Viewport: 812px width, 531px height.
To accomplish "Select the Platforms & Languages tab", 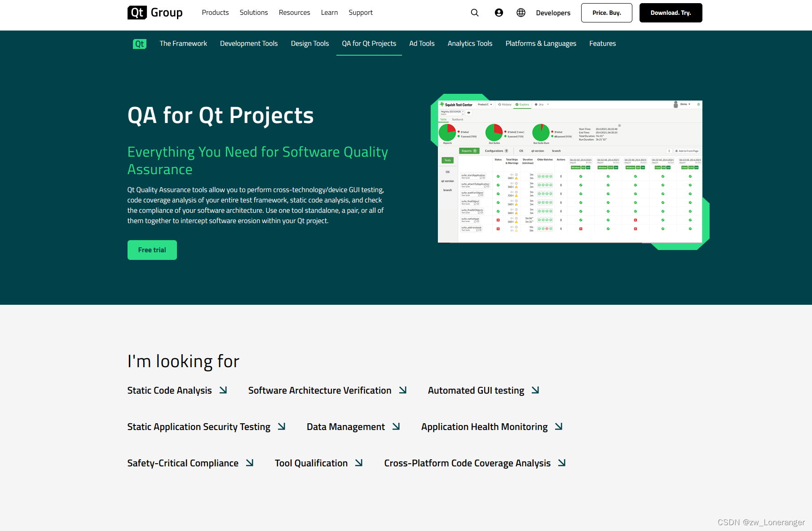I will (541, 44).
